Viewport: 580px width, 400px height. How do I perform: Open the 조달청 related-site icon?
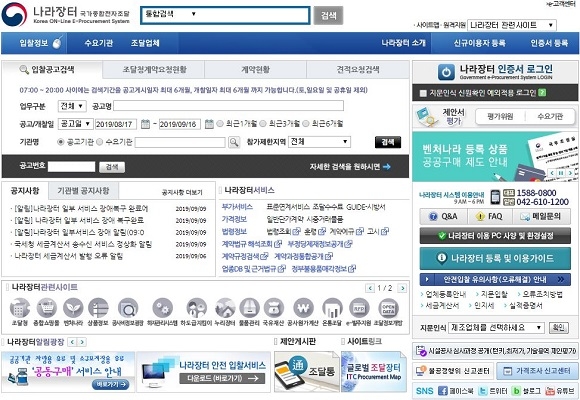20,308
